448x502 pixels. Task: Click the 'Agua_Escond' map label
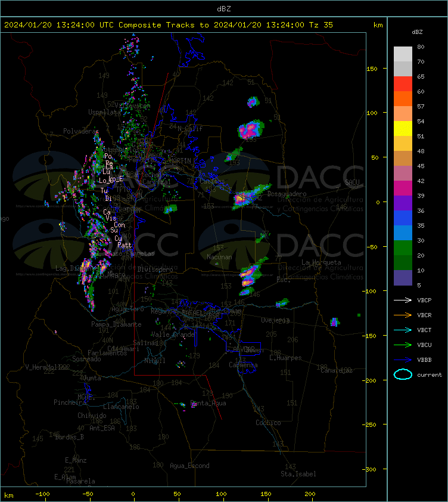(189, 466)
